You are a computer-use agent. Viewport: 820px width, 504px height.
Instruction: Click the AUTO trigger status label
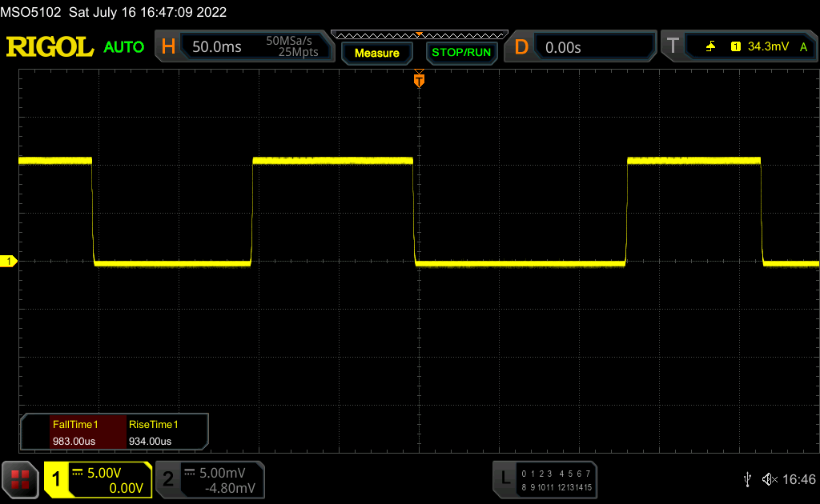tap(124, 47)
